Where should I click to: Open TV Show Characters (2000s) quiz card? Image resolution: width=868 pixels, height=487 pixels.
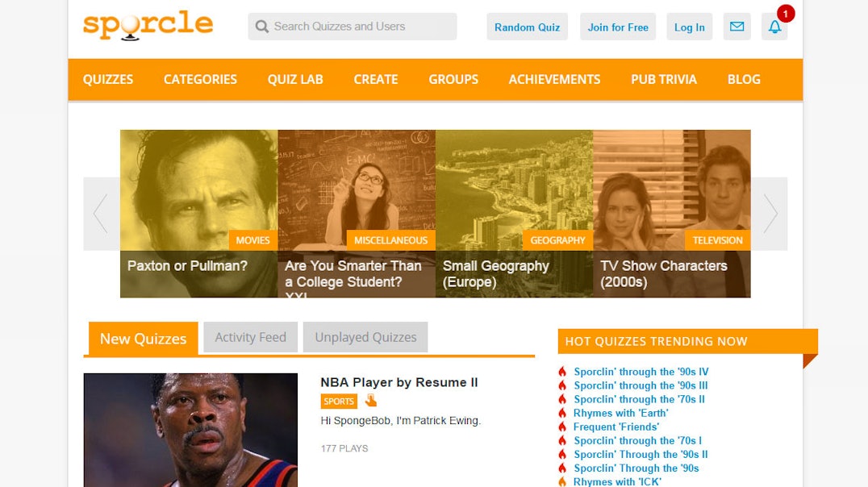[x=671, y=214]
